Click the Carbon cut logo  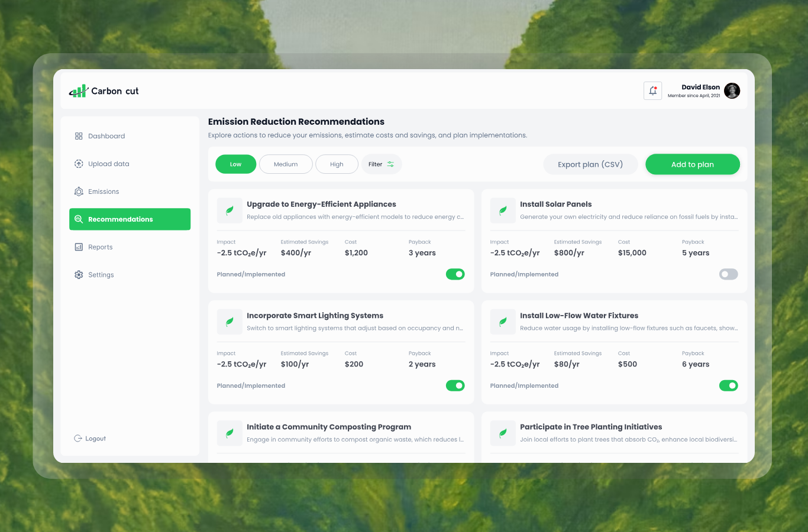coord(104,91)
